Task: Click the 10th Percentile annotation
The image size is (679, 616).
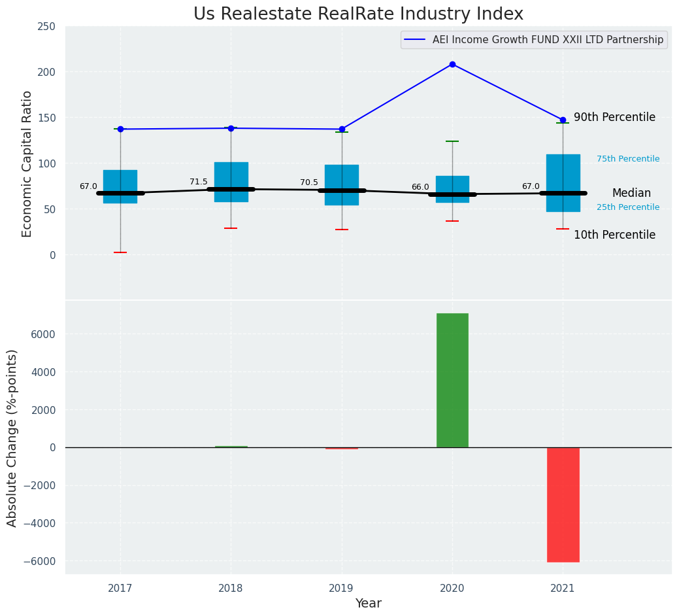Action: tap(614, 235)
